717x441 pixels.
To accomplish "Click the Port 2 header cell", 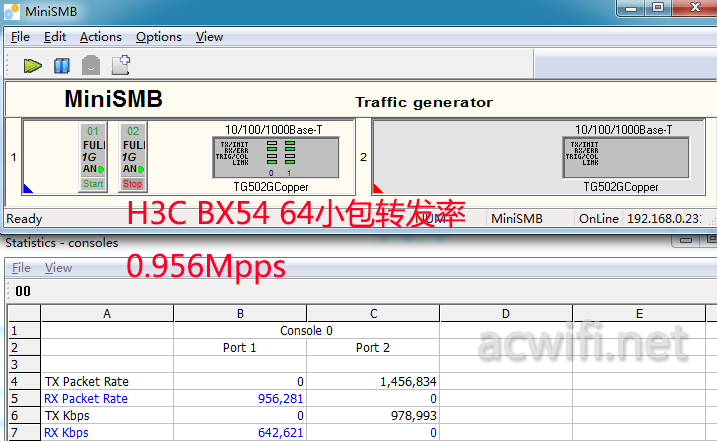I will (373, 348).
